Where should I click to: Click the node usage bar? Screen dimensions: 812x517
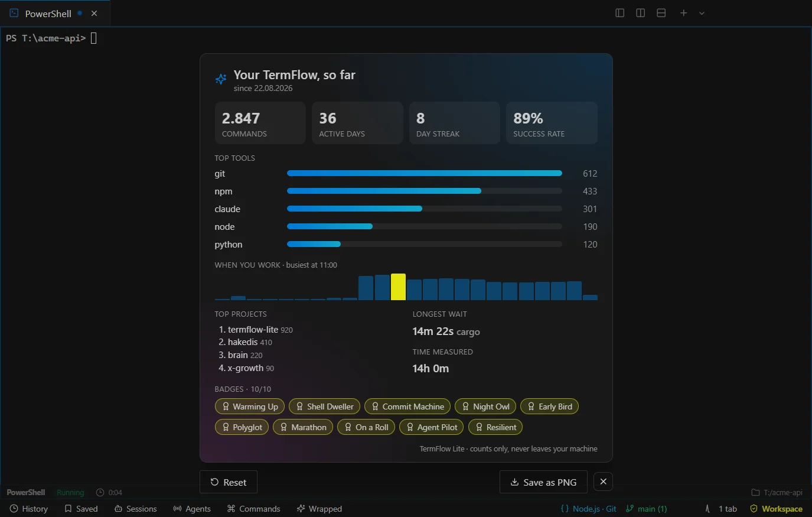coord(425,226)
